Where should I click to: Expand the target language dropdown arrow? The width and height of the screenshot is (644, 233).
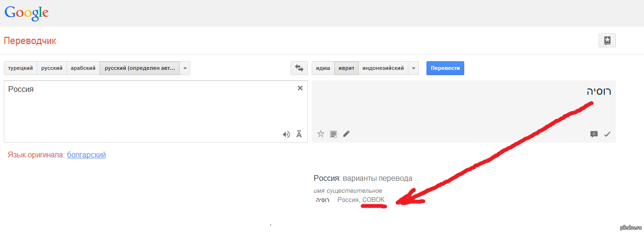click(x=414, y=68)
